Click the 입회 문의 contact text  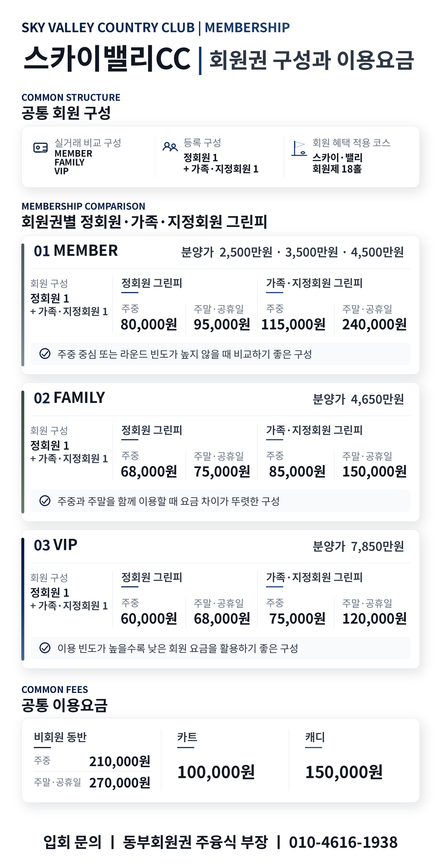pos(72,842)
